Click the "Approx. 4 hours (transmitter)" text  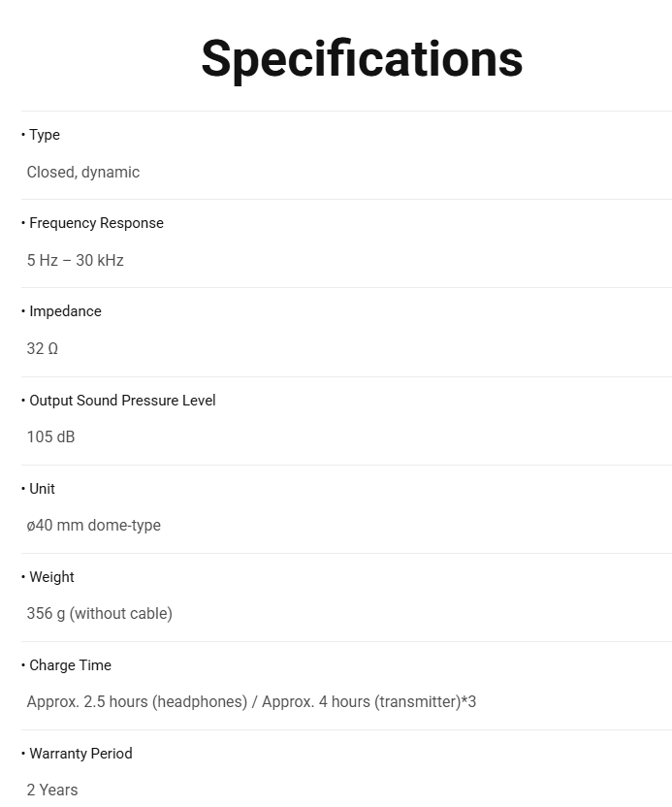[x=361, y=701]
